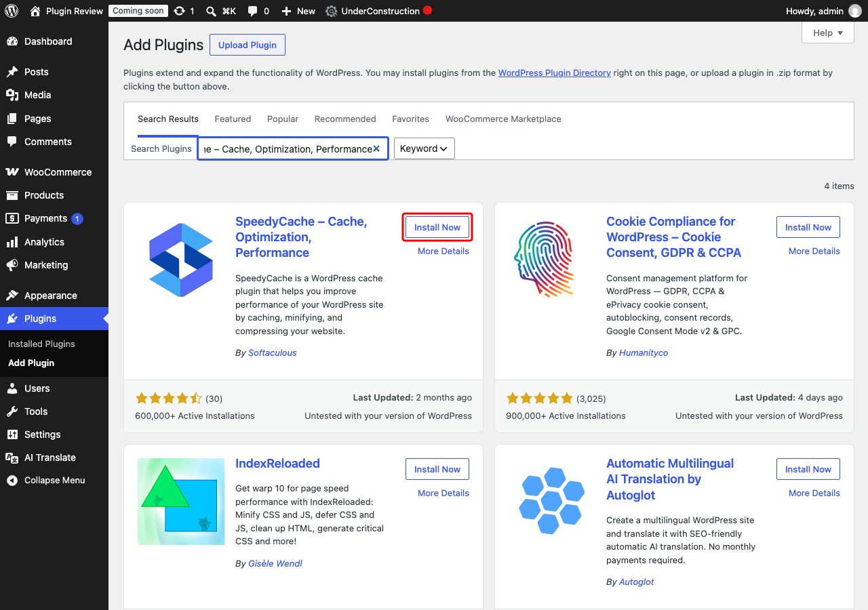The height and width of the screenshot is (610, 868).
Task: Open the Humanityco author link
Action: point(644,352)
